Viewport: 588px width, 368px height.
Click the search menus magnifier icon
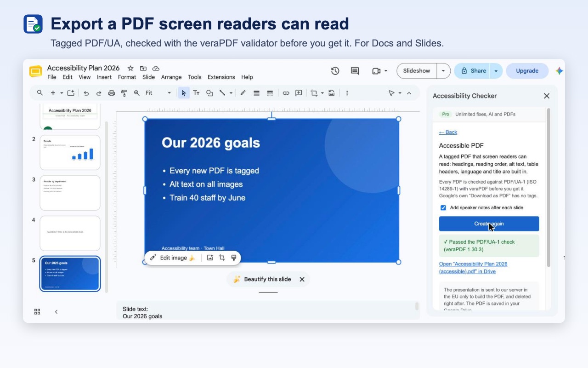click(40, 93)
